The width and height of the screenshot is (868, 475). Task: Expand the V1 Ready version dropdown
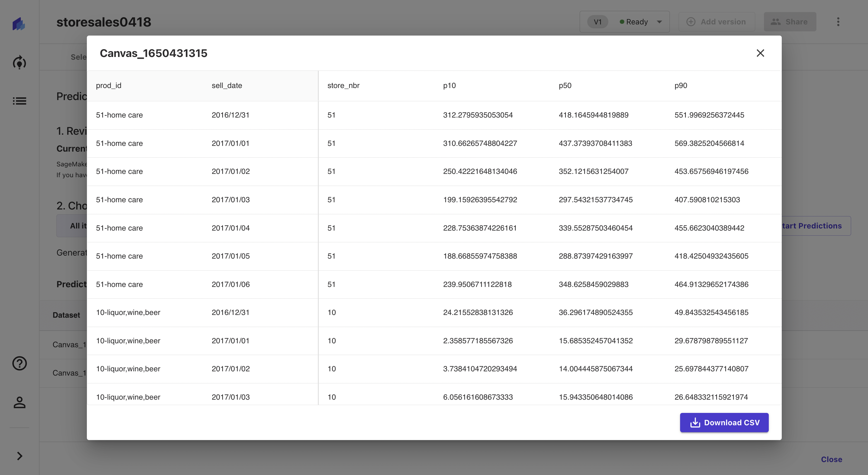pos(659,22)
